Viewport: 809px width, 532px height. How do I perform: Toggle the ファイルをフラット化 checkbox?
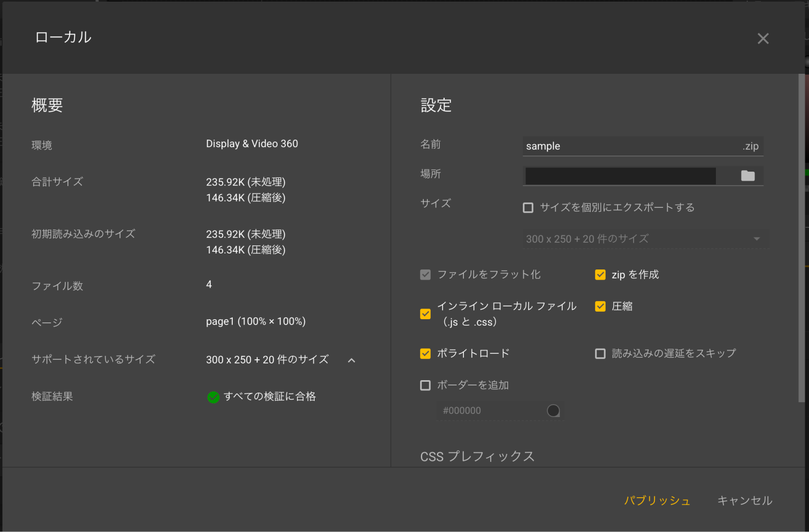click(425, 275)
